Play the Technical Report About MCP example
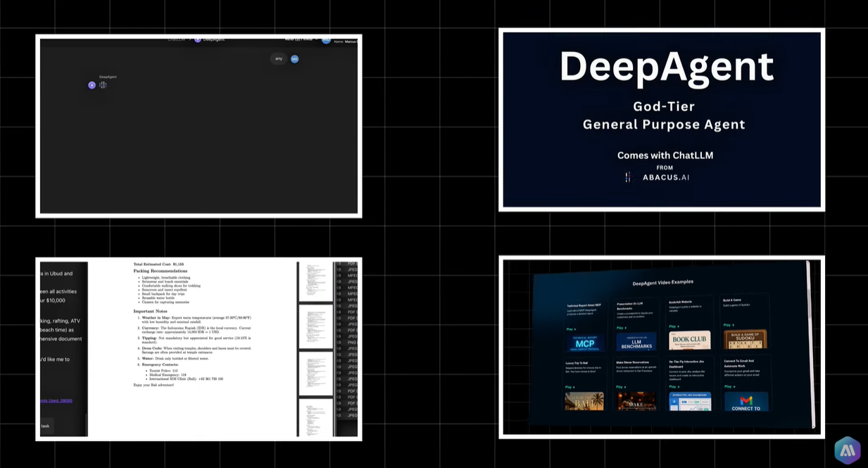The height and width of the screenshot is (468, 868). (x=570, y=329)
